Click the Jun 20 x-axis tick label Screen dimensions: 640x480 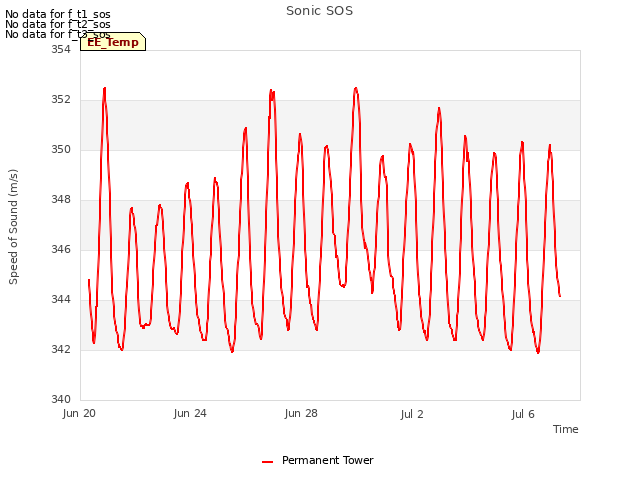pos(79,413)
